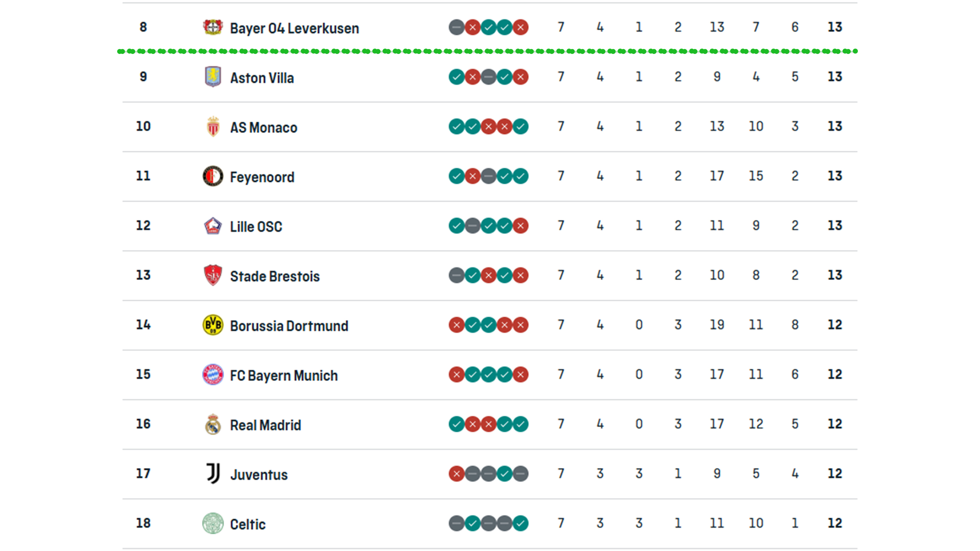Click the Real Madrid club crest
980x551 pixels.
[213, 424]
